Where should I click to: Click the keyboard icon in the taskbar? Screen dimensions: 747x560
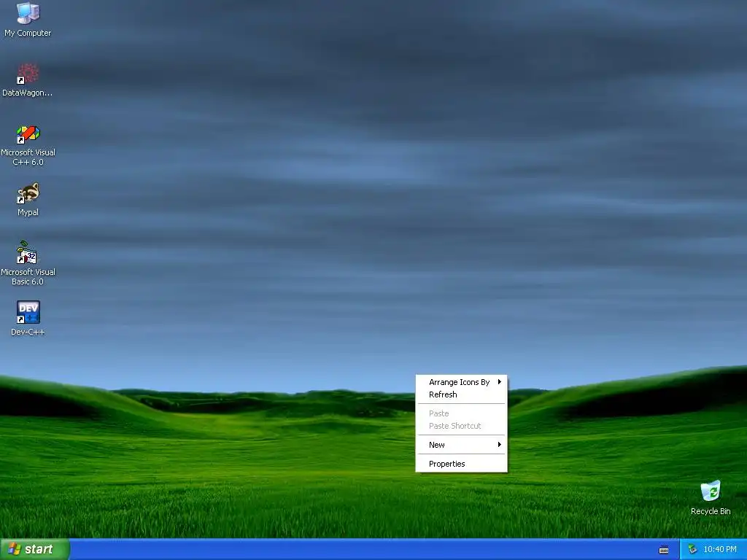663,550
